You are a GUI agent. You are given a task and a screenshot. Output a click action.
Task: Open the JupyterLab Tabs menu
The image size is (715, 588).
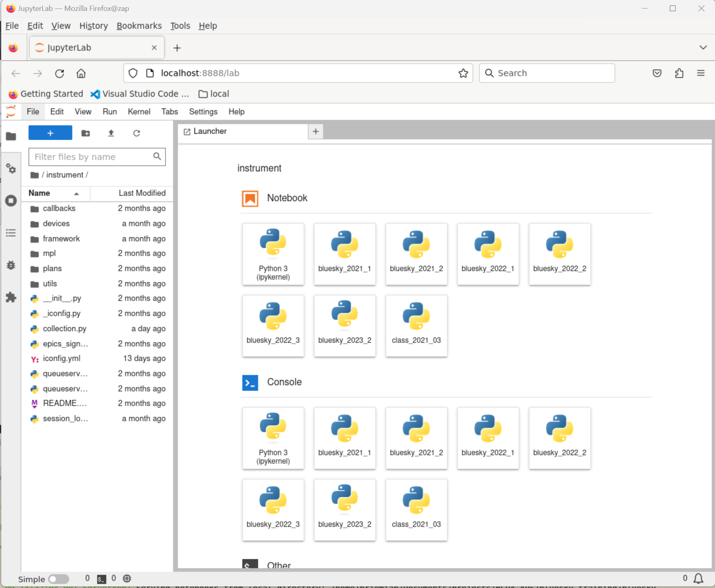click(170, 112)
